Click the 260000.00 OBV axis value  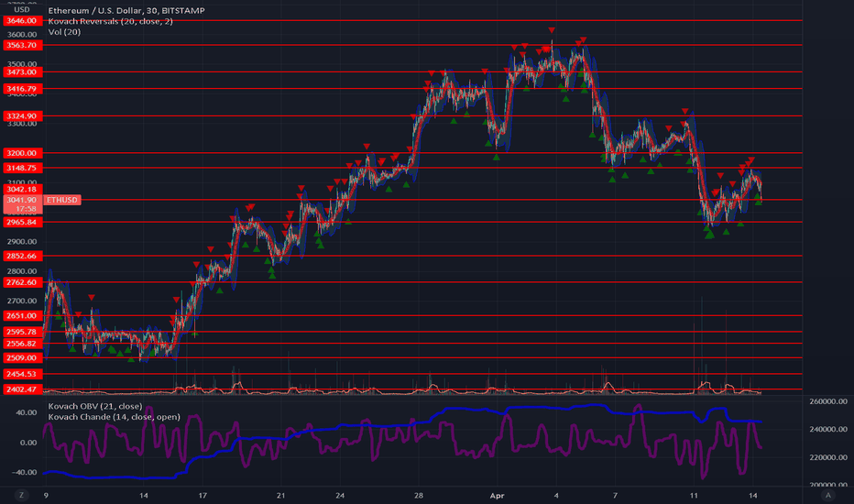tap(828, 401)
